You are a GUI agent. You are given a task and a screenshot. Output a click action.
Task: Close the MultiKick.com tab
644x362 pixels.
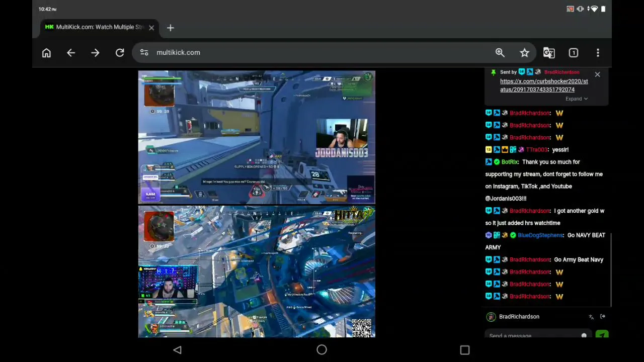tap(151, 28)
